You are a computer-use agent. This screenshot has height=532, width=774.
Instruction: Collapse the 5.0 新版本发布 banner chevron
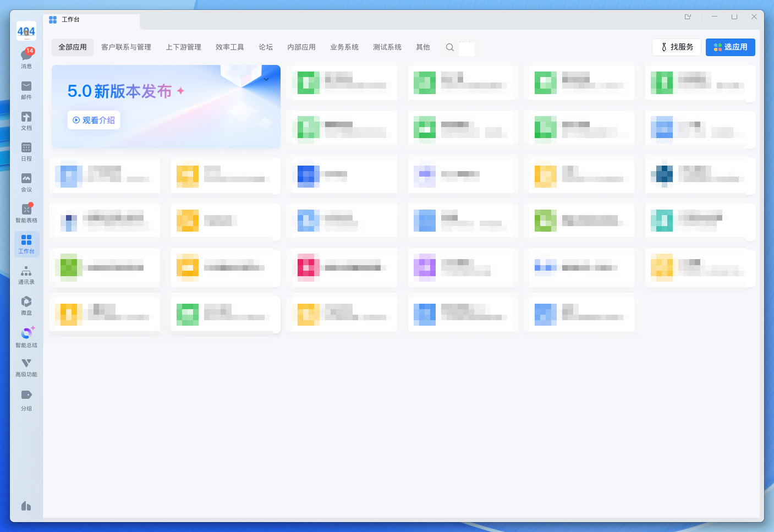(x=266, y=79)
